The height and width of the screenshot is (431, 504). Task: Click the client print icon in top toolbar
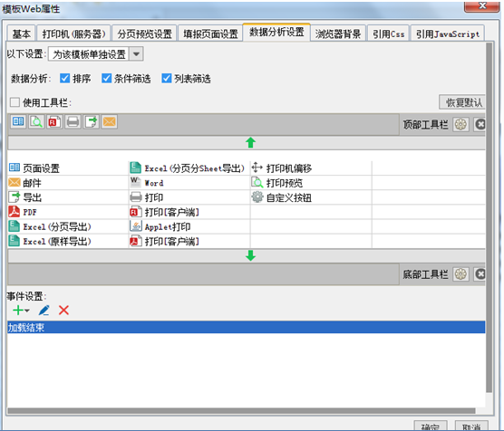pos(54,121)
